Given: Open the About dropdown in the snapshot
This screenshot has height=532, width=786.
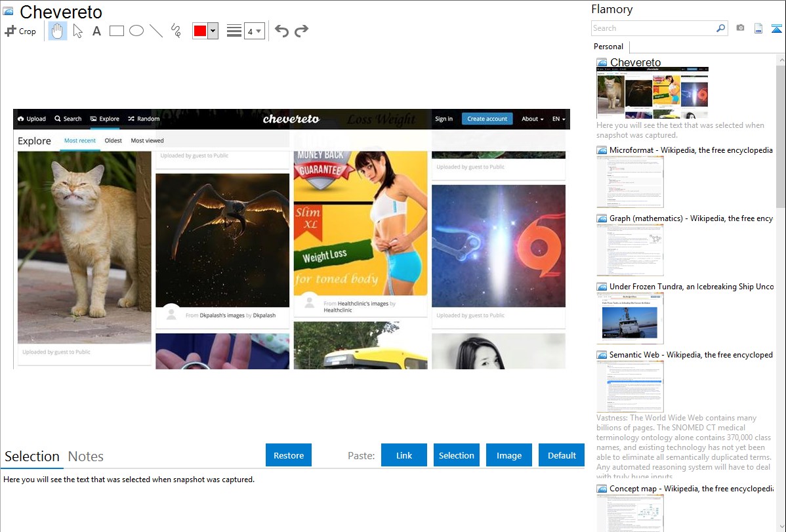Looking at the screenshot, I should (532, 119).
